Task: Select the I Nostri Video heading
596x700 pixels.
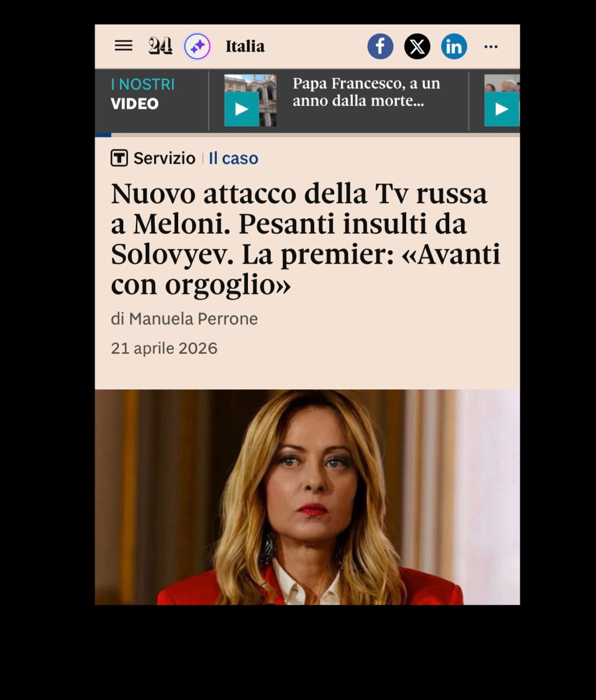Action: 143,94
